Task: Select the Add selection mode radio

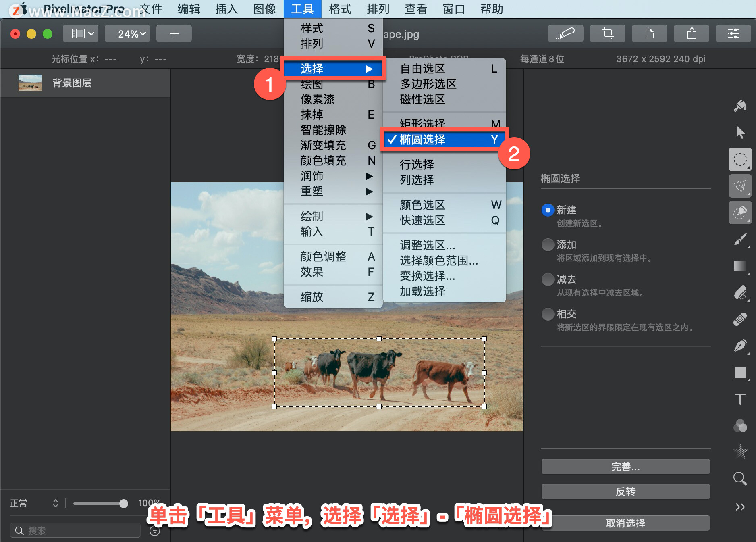Action: pos(548,245)
